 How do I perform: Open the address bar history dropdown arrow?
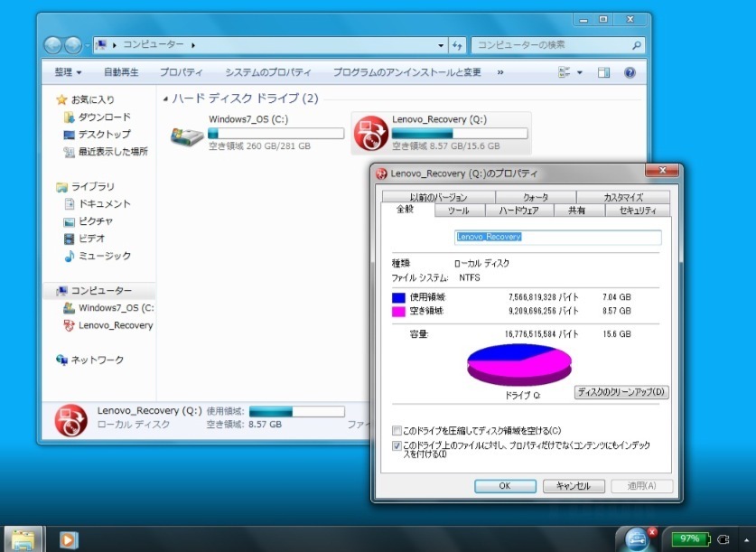pyautogui.click(x=441, y=45)
